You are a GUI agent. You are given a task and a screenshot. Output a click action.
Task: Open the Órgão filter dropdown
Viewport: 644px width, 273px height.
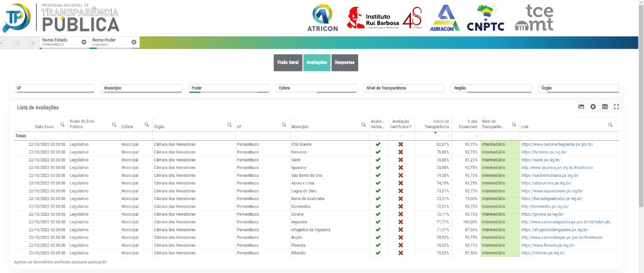(x=579, y=88)
